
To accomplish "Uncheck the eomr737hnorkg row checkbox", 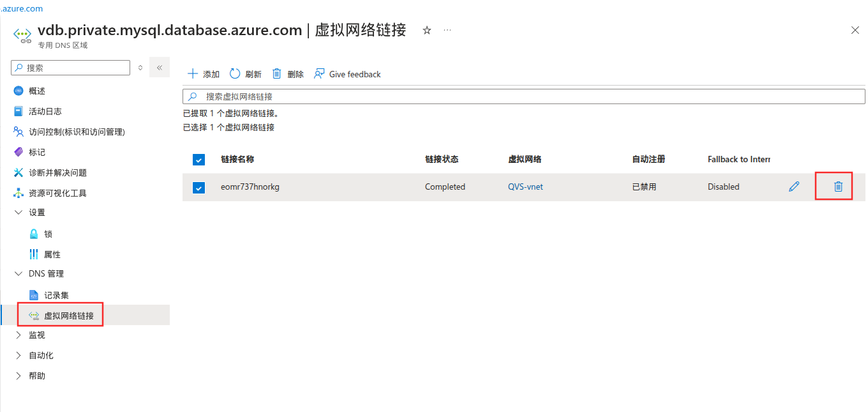I will [198, 187].
